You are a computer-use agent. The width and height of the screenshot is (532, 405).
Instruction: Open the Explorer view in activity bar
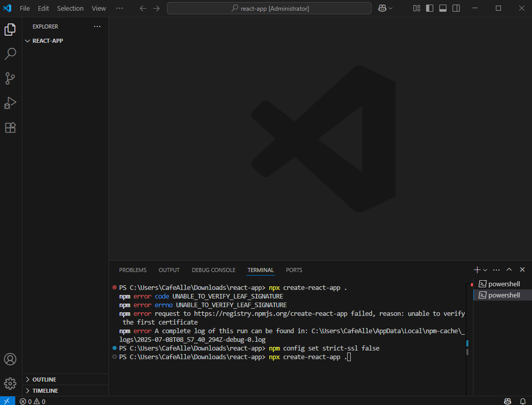click(x=10, y=30)
